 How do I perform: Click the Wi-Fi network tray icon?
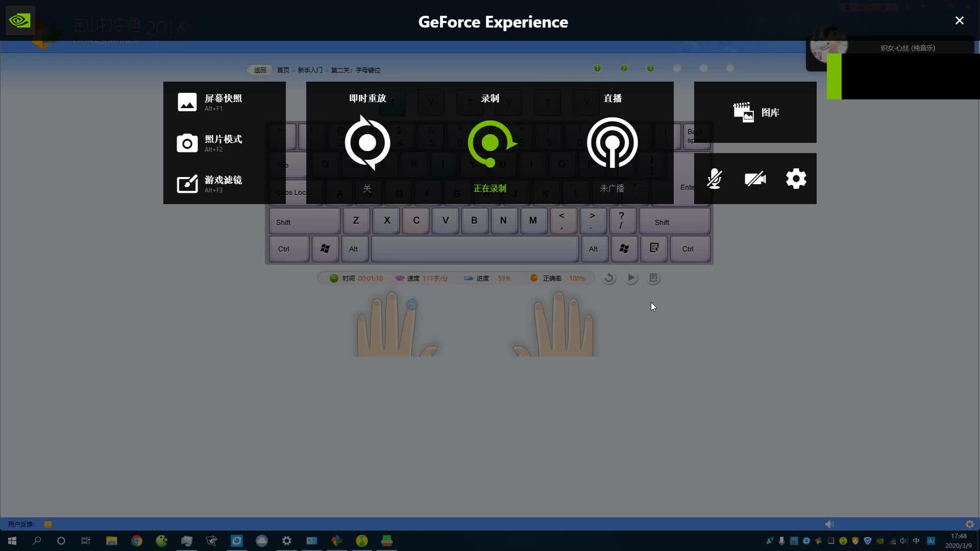click(x=893, y=541)
